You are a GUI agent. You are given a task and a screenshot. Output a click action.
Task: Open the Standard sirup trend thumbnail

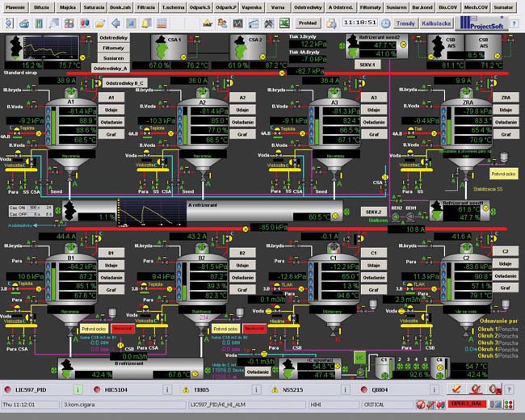tap(51, 48)
